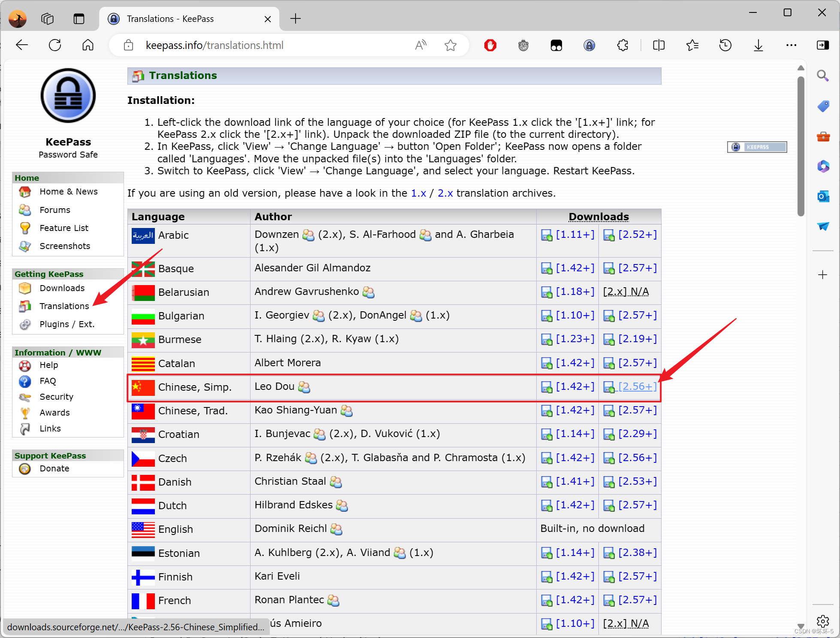Open Home & News page
The image size is (840, 638).
pyautogui.click(x=69, y=191)
